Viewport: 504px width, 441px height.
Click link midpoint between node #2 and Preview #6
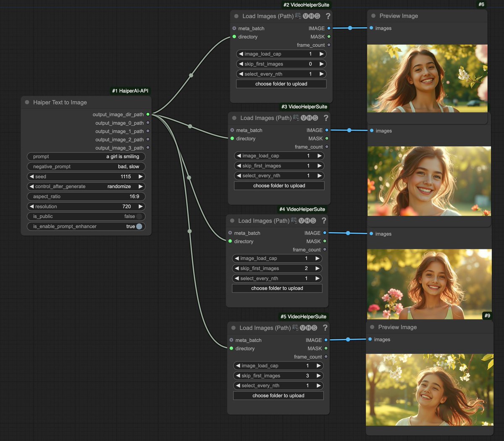click(350, 28)
